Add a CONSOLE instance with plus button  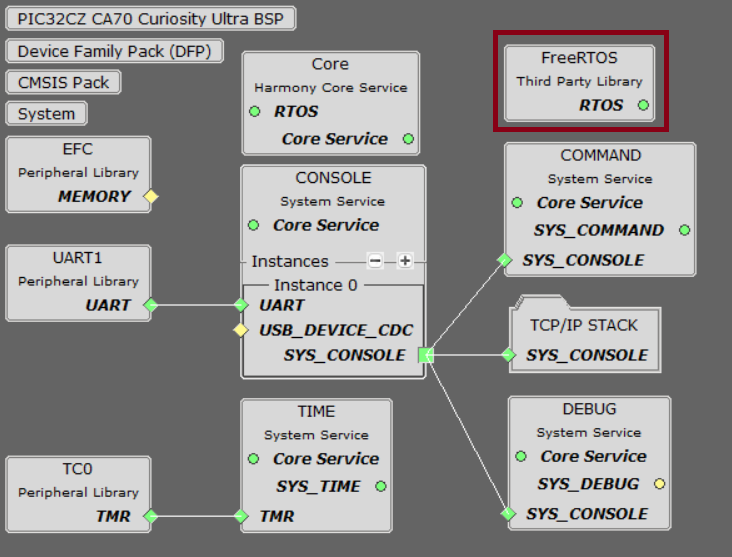point(405,261)
